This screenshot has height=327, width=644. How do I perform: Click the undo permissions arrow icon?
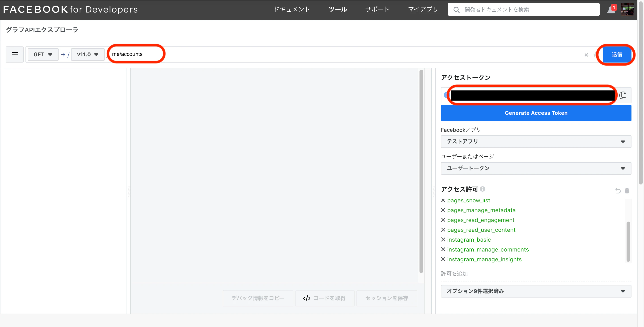click(x=618, y=191)
